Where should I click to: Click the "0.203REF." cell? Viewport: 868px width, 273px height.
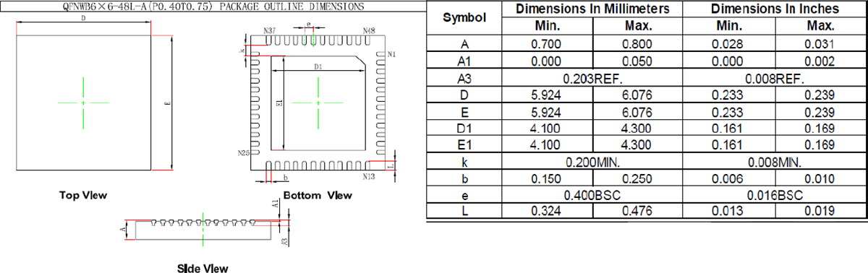pos(594,78)
